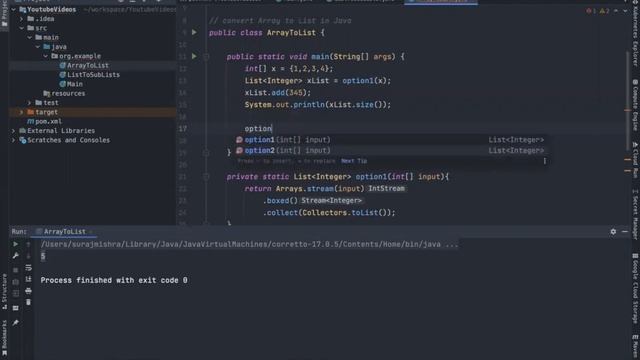Click the IntStream inlay hint
640x360 pixels.
[386, 189]
